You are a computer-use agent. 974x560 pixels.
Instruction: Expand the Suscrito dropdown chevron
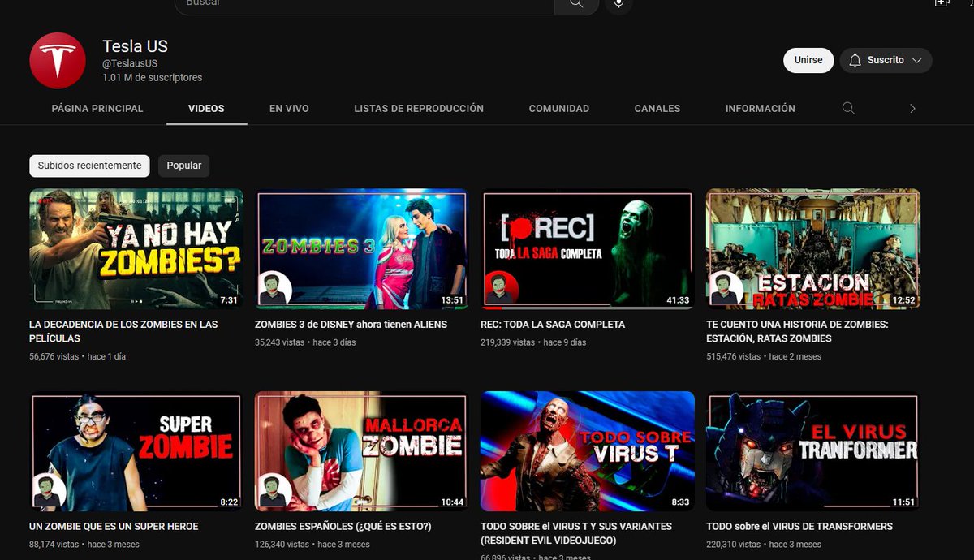pyautogui.click(x=917, y=61)
